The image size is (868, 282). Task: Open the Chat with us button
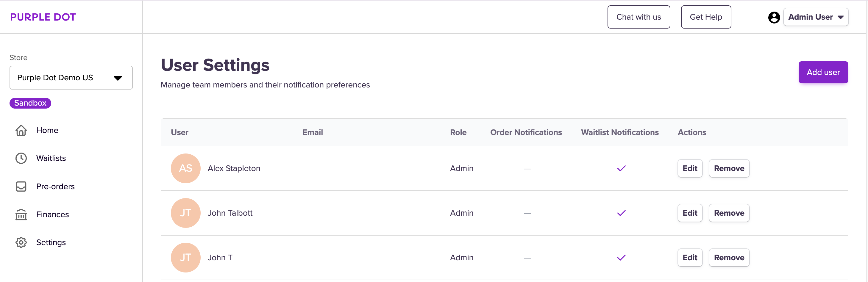(x=638, y=17)
